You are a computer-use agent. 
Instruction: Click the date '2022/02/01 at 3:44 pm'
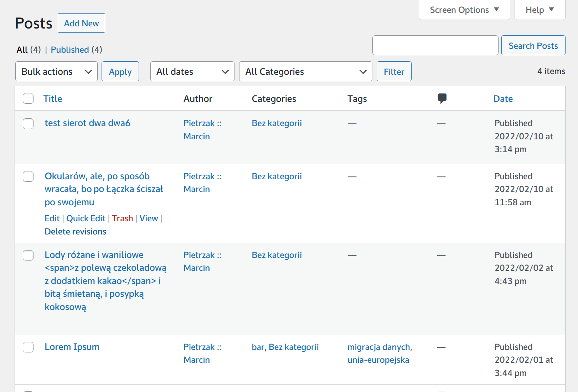(523, 367)
